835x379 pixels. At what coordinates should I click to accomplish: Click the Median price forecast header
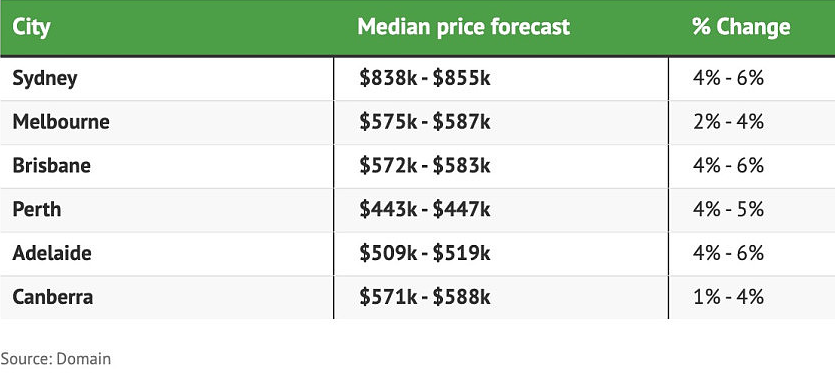463,27
